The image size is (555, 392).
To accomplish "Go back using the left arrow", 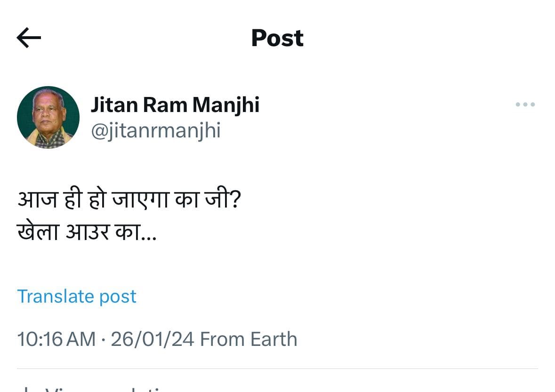I will coord(29,38).
